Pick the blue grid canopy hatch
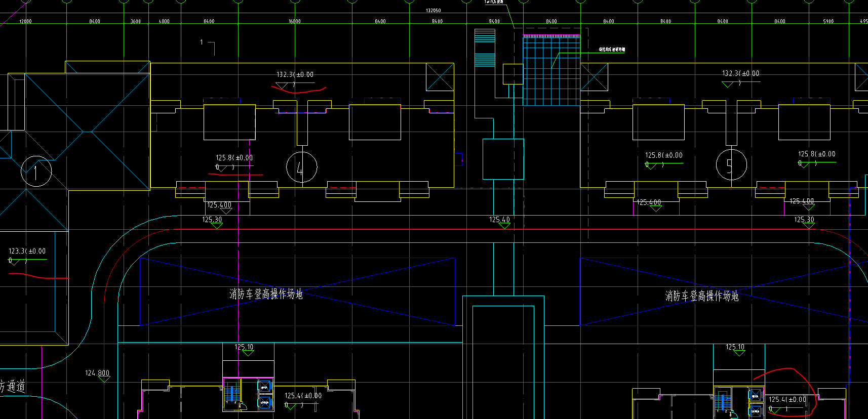The width and height of the screenshot is (868, 419). click(551, 71)
